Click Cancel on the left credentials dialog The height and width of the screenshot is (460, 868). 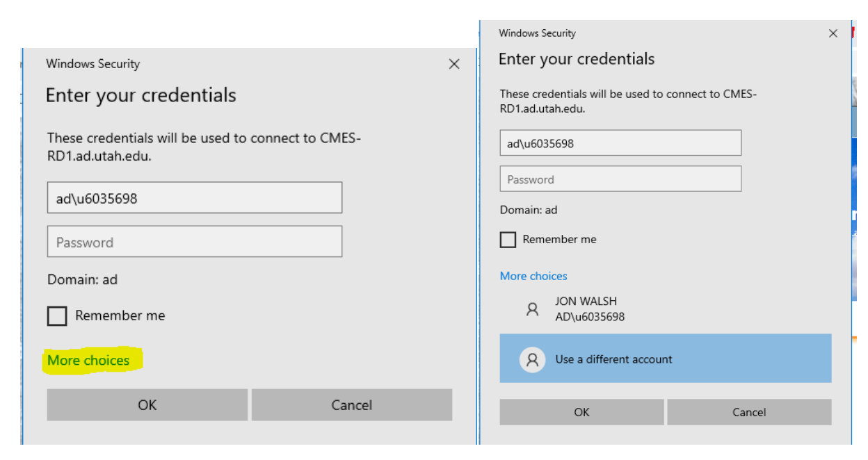351,405
